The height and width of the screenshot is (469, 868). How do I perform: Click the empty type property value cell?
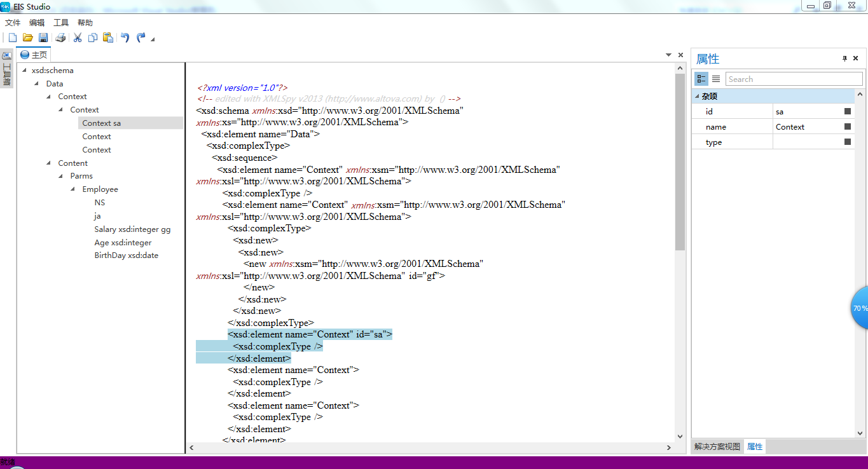(x=807, y=142)
